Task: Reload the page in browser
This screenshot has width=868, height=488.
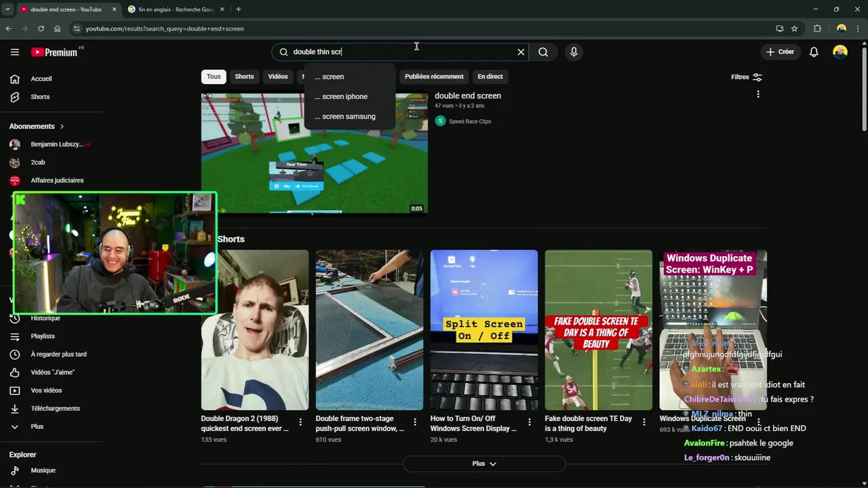Action: (x=41, y=28)
